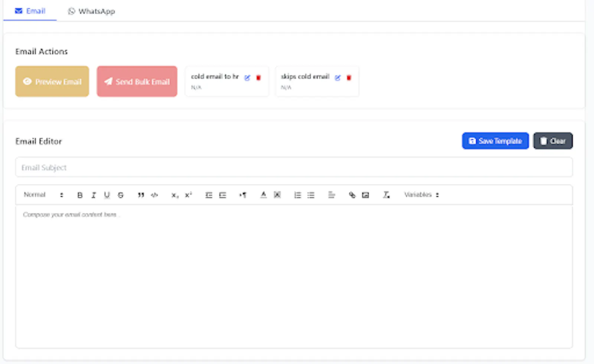Increase indent in the editor

pyautogui.click(x=223, y=195)
